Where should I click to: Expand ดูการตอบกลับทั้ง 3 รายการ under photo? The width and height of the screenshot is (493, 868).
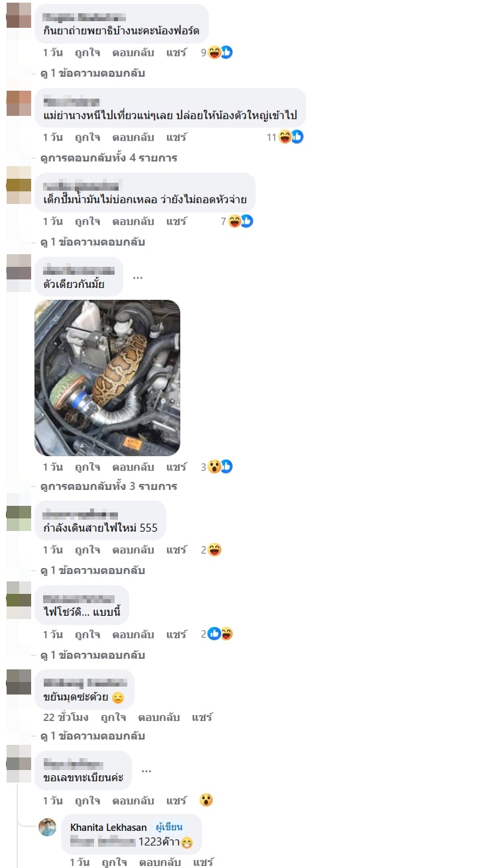(x=109, y=486)
